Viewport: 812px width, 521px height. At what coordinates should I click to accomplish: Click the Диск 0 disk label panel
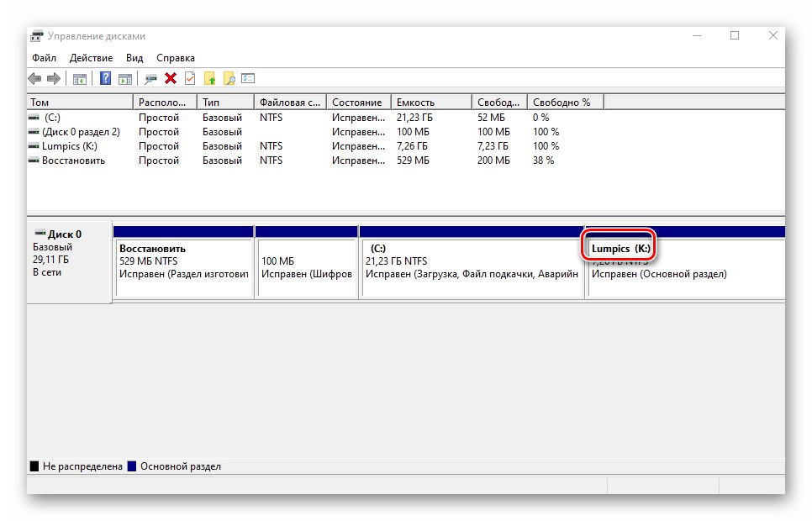pos(70,262)
